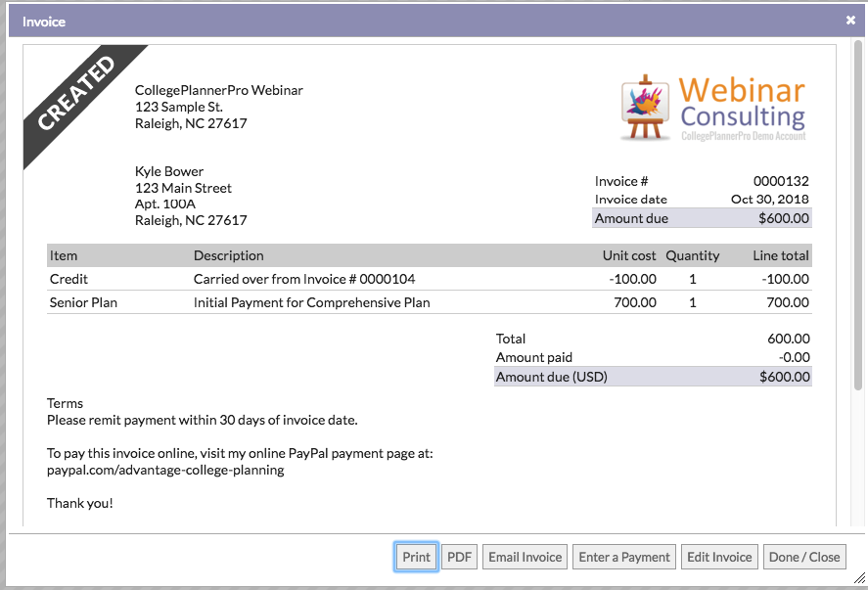Click the Apt. 100A address line

point(165,204)
